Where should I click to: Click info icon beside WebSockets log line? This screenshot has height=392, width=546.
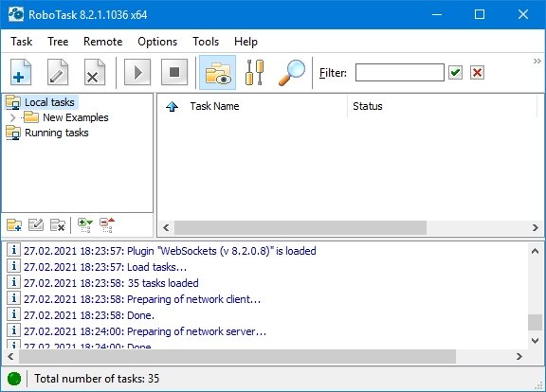[13, 250]
